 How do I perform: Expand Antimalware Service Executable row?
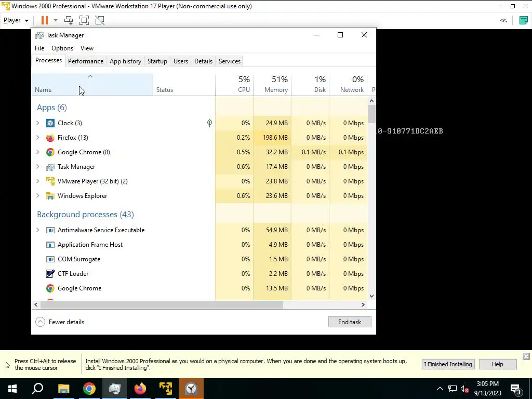pyautogui.click(x=37, y=230)
